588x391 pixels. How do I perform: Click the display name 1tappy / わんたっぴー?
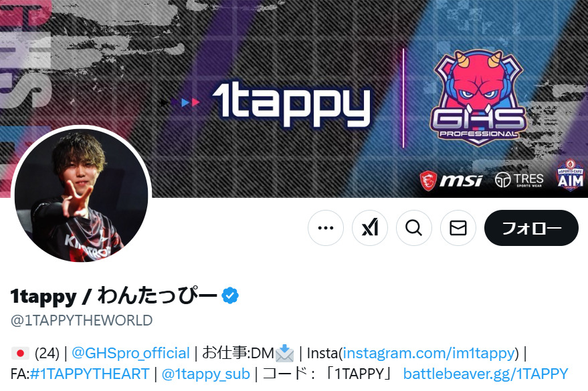point(114,296)
